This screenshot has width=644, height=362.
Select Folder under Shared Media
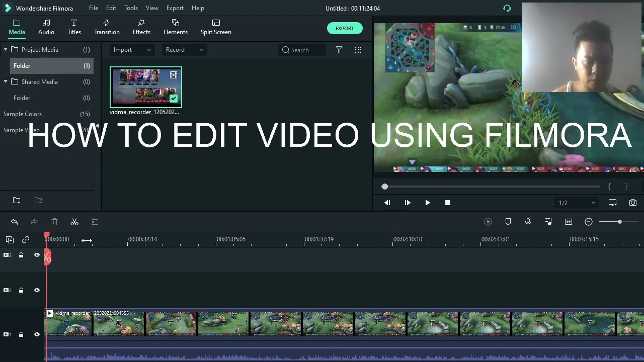(51, 98)
